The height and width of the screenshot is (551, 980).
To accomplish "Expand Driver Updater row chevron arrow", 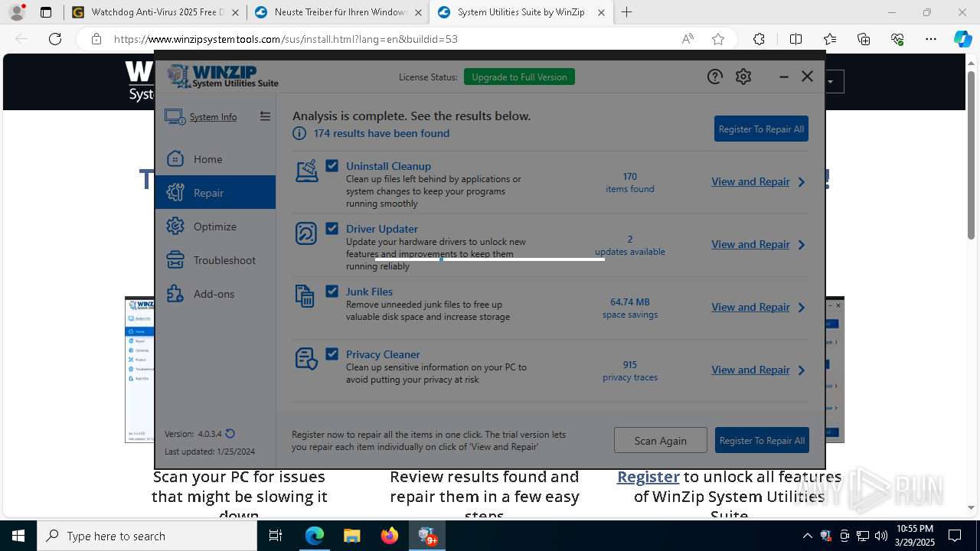I will click(x=802, y=245).
